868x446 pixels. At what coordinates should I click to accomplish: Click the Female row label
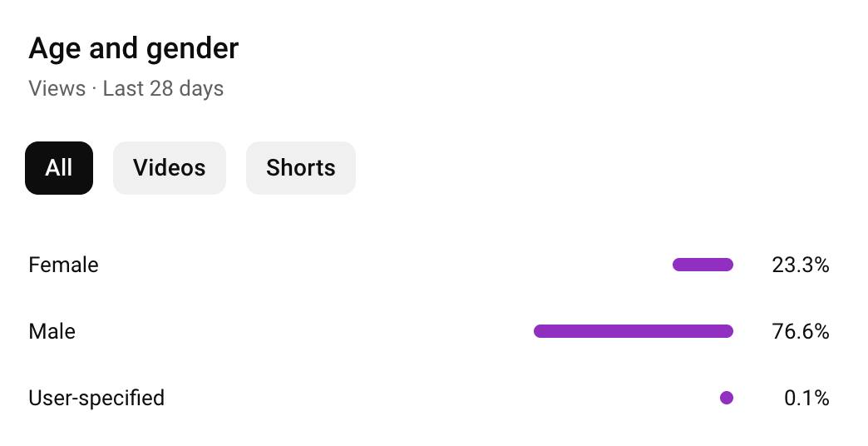(63, 265)
